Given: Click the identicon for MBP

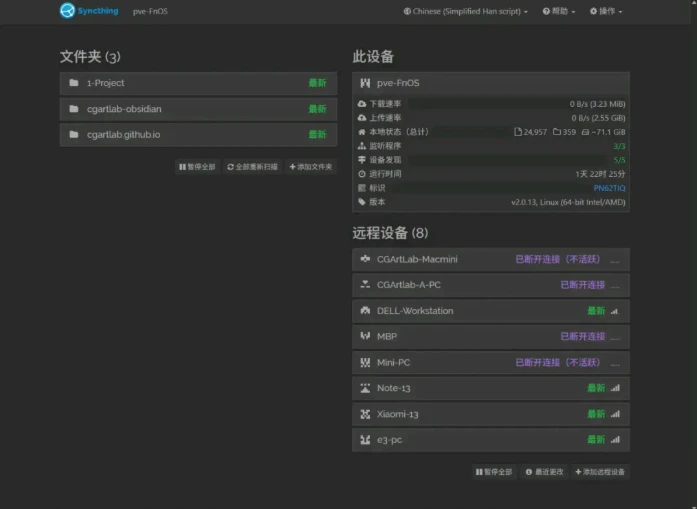Looking at the screenshot, I should pyautogui.click(x=365, y=337).
